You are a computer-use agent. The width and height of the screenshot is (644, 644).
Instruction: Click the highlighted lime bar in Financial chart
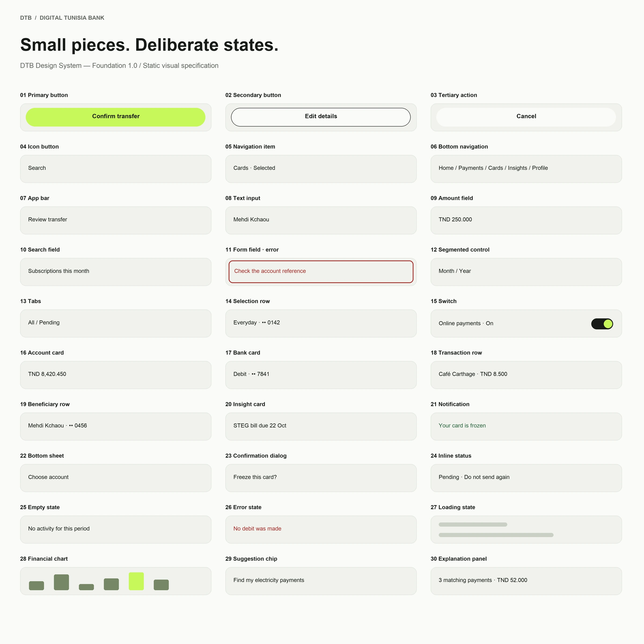point(136,581)
